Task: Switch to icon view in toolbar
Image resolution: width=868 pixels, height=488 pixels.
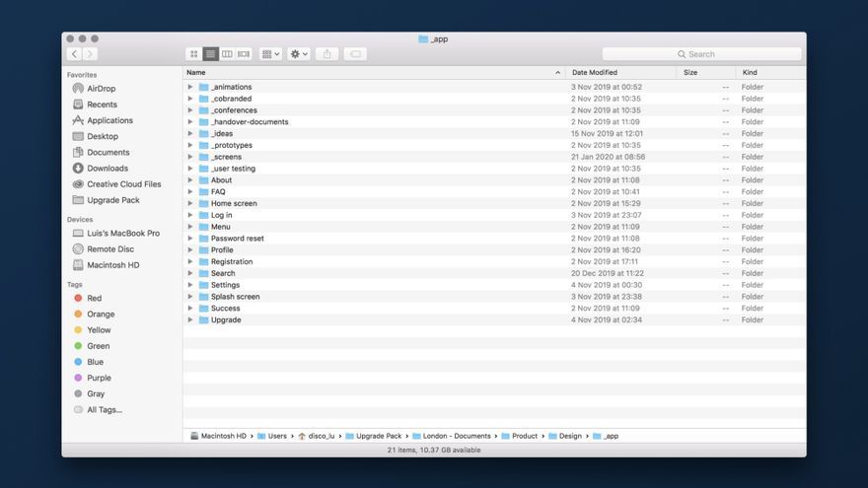Action: click(x=193, y=54)
